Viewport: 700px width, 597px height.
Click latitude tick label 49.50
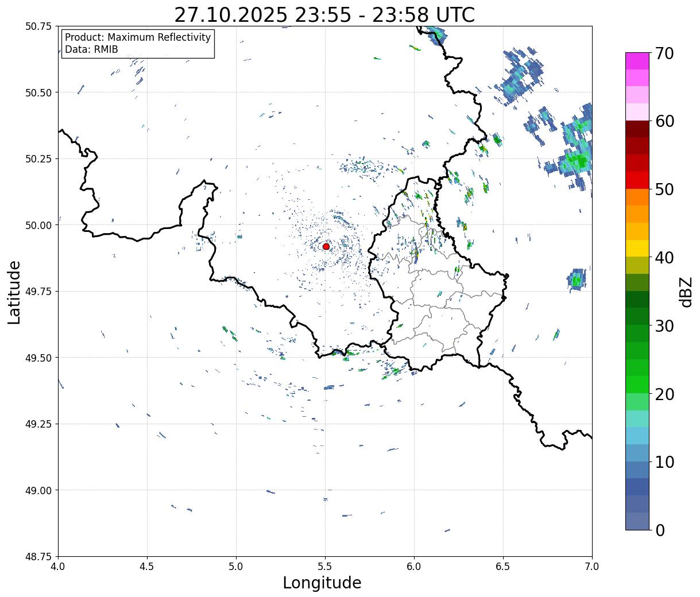38,358
